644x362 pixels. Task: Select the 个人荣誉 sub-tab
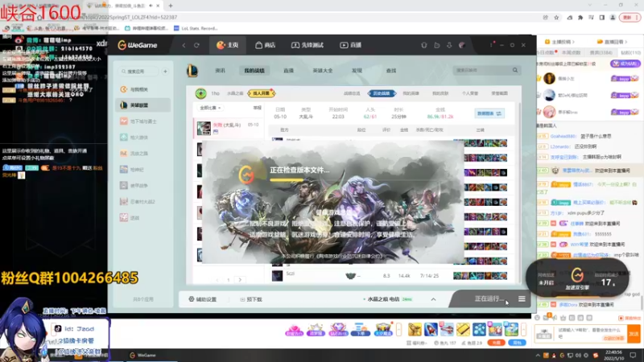pyautogui.click(x=470, y=93)
